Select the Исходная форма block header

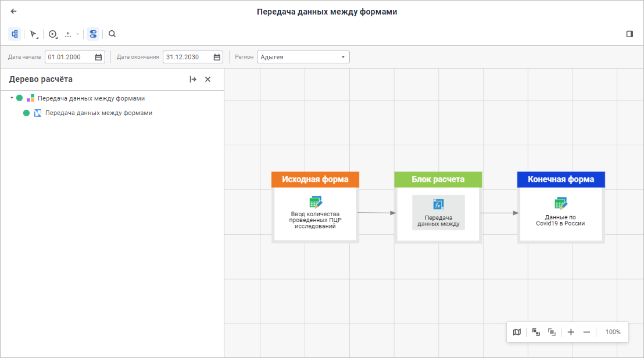click(x=315, y=180)
